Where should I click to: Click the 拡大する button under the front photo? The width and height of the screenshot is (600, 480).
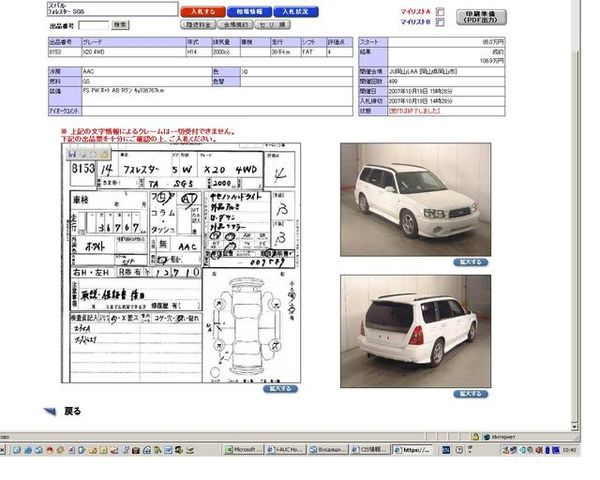tap(471, 262)
